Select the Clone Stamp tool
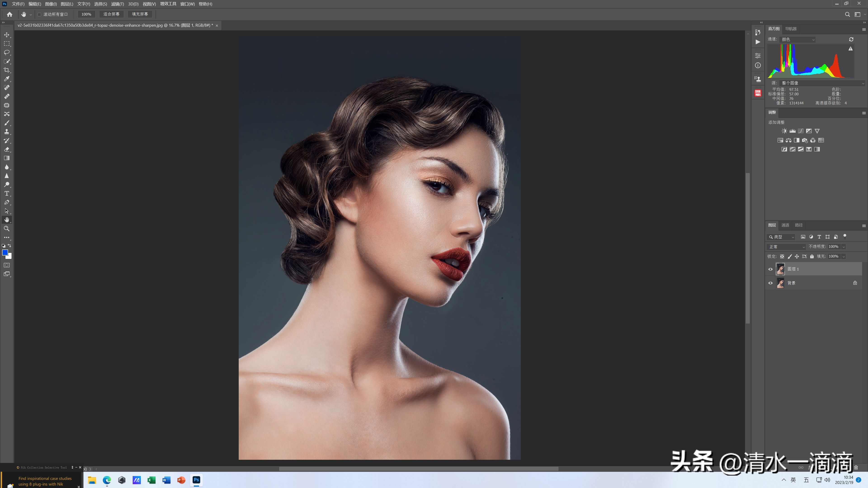 pos(7,132)
